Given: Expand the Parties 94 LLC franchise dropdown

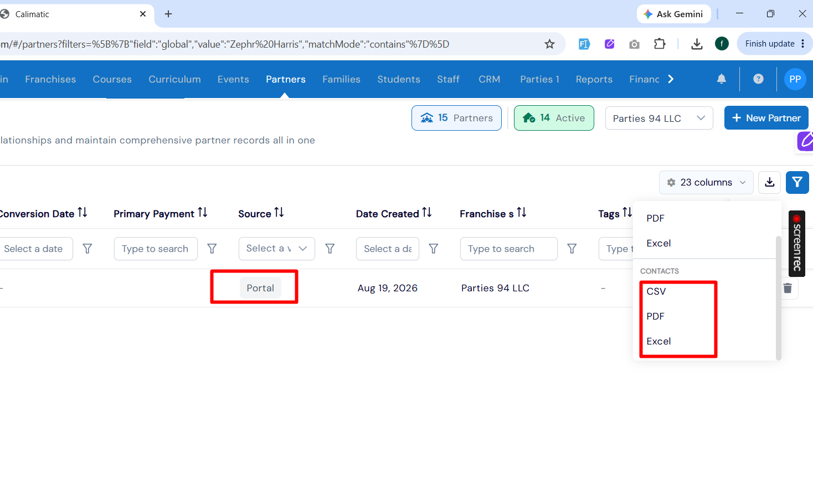Looking at the screenshot, I should 659,119.
